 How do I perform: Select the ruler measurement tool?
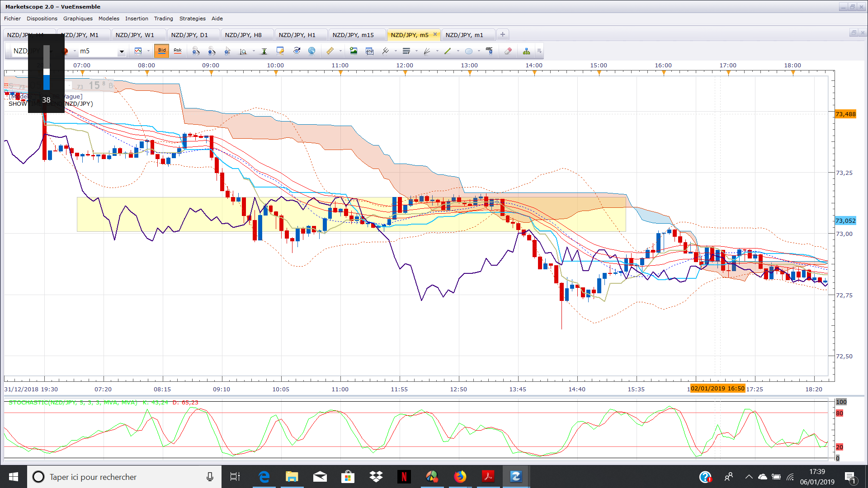click(x=330, y=51)
